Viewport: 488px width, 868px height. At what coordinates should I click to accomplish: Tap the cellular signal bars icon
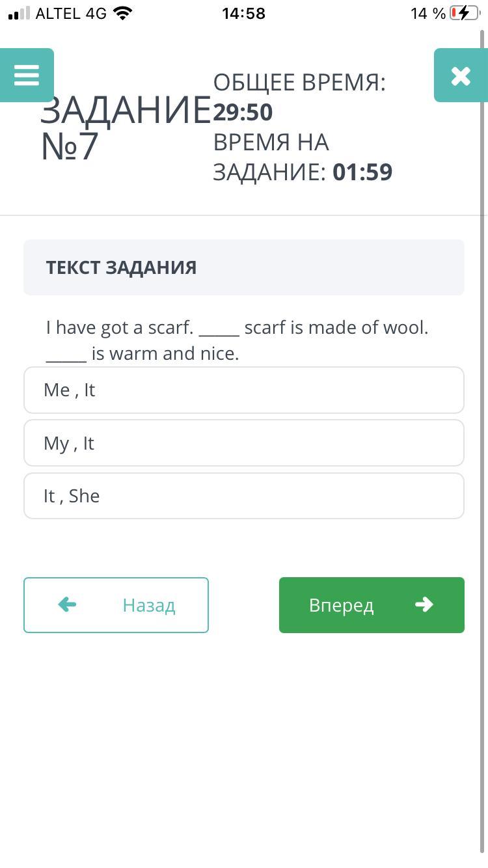19,13
